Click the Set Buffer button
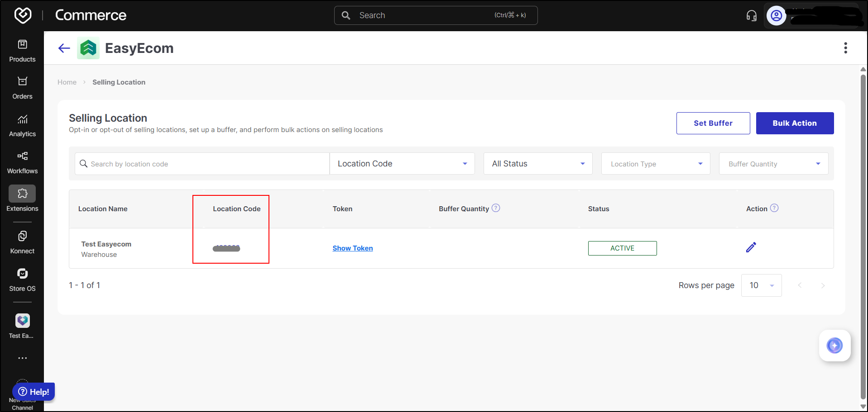868x412 pixels. [x=713, y=123]
